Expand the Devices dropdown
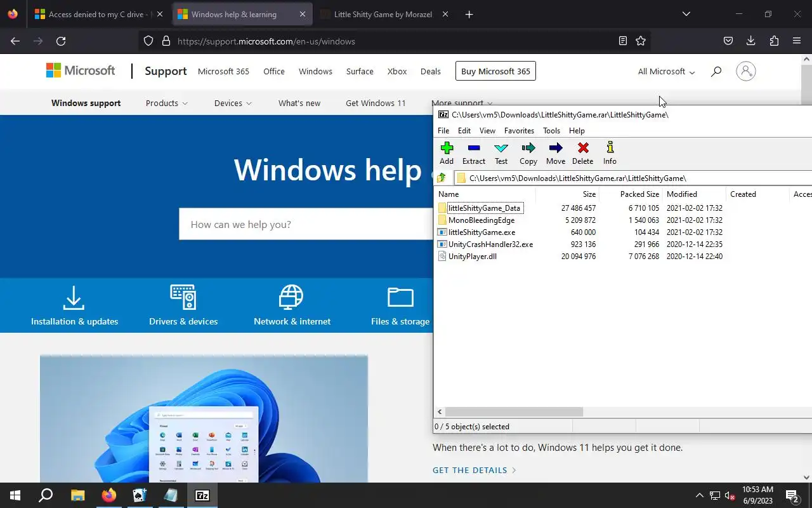 233,103
